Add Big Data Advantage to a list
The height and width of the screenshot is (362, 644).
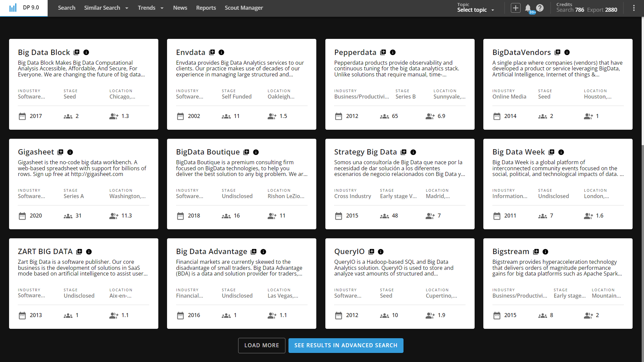pyautogui.click(x=254, y=252)
